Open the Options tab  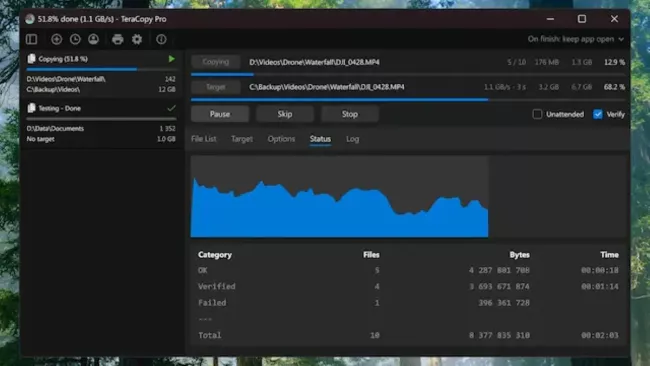point(281,139)
